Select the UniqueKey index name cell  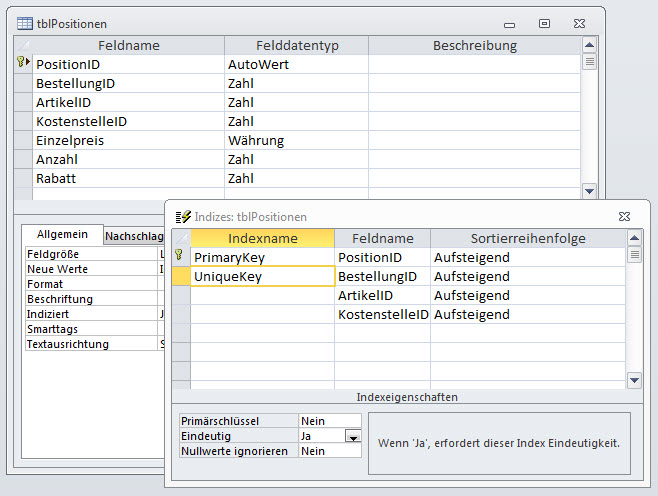[x=262, y=277]
